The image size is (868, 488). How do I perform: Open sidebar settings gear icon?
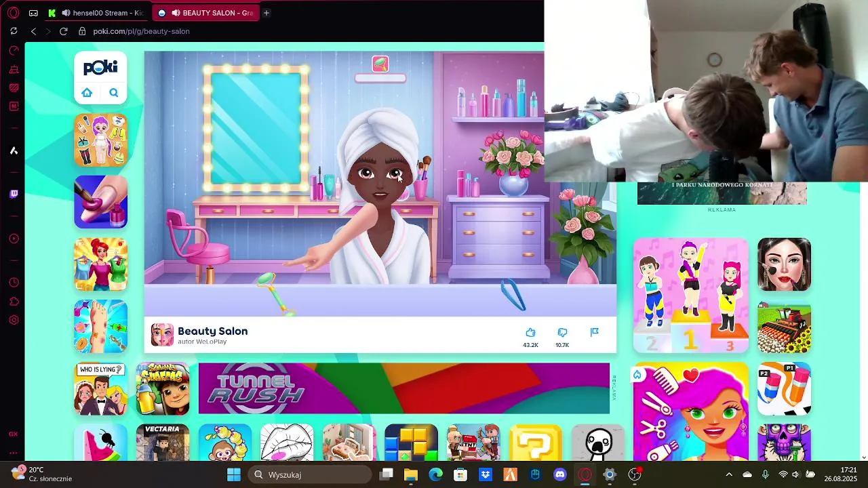click(x=14, y=320)
